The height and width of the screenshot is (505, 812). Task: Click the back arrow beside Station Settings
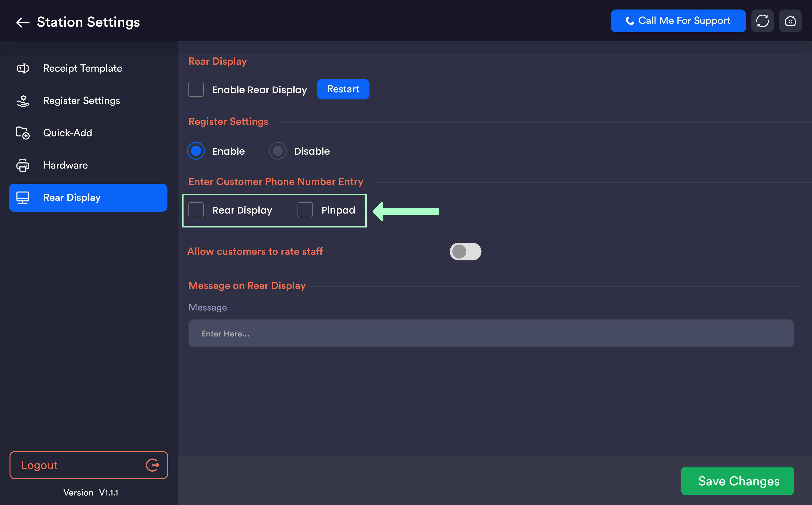(23, 22)
